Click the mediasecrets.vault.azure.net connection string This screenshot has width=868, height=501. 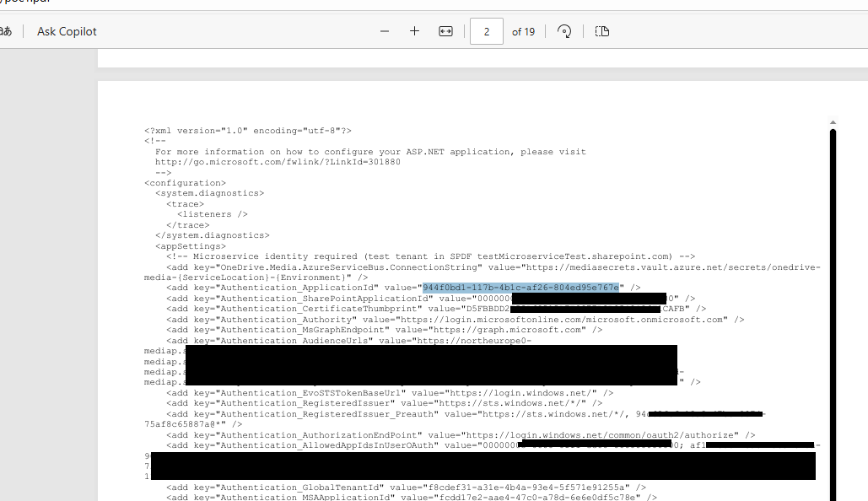pos(650,267)
